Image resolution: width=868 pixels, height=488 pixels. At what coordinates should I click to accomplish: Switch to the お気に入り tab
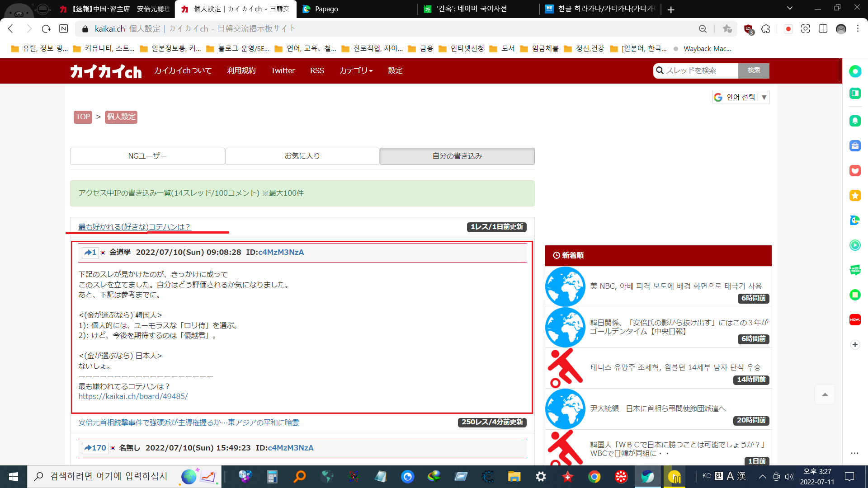[x=302, y=156]
